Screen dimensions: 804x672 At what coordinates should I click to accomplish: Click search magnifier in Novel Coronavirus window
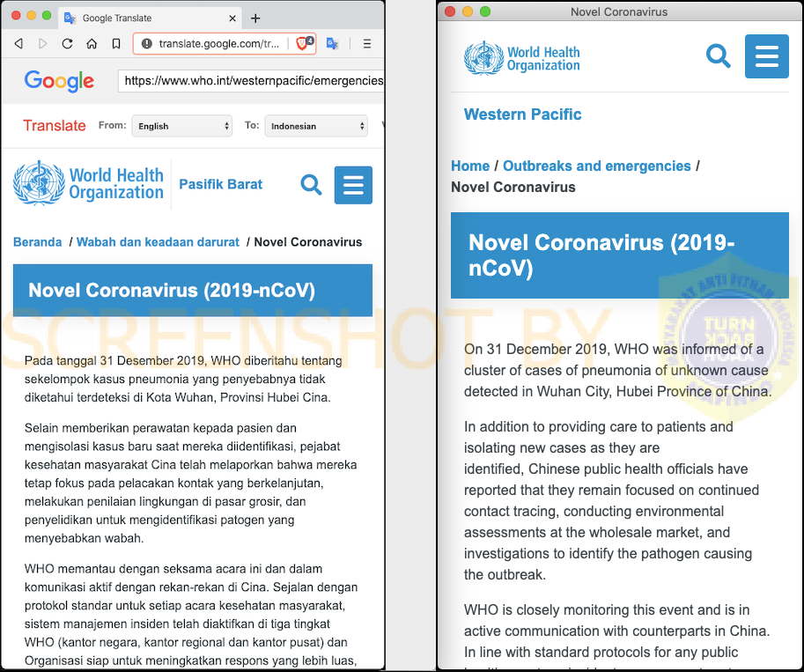click(x=718, y=55)
